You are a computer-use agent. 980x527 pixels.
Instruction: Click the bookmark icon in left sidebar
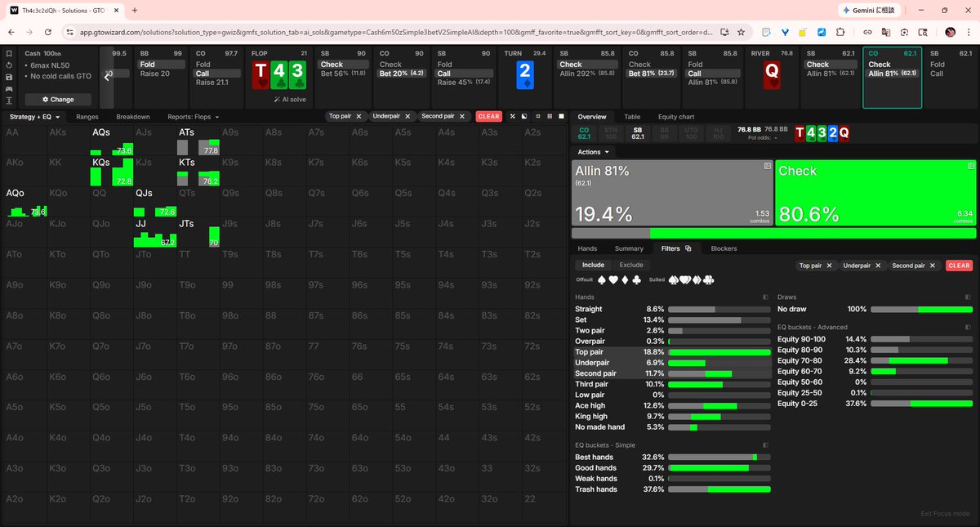[x=8, y=53]
